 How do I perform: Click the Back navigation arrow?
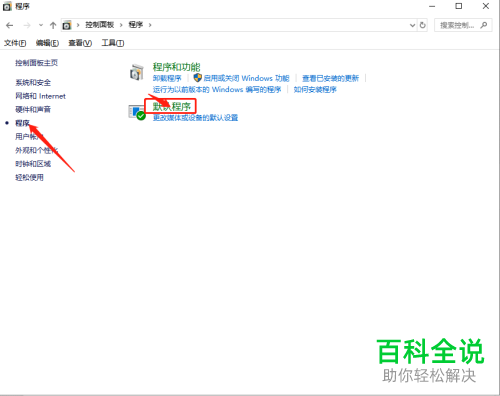10,25
